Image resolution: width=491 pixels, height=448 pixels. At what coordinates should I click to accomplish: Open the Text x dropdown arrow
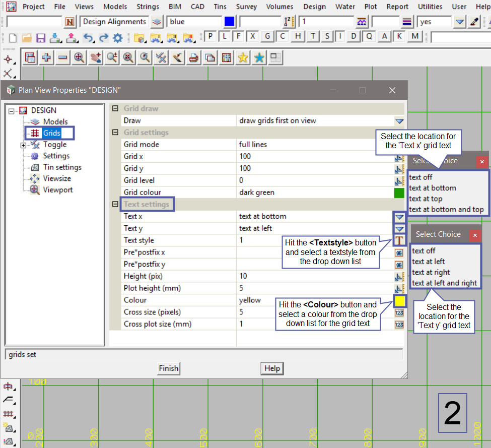coord(399,217)
